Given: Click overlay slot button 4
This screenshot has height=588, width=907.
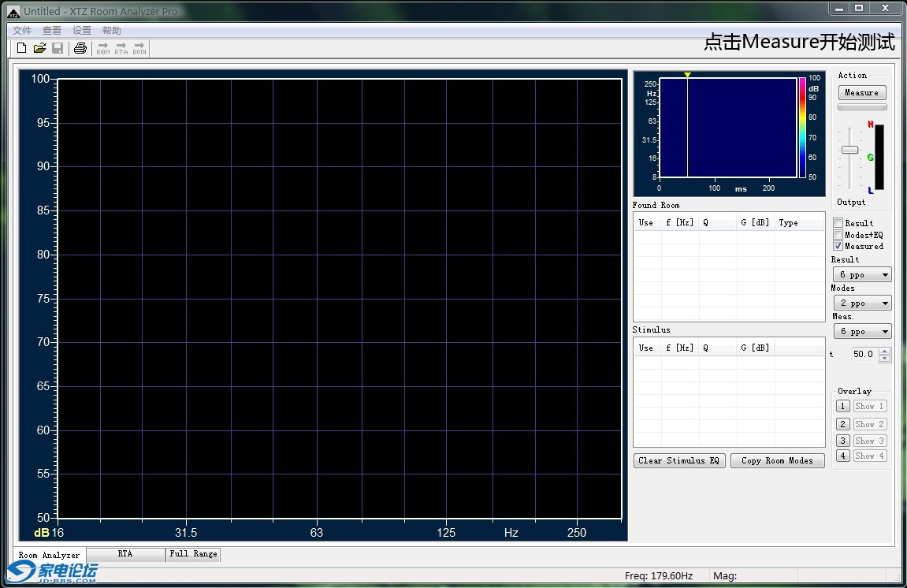Looking at the screenshot, I should (x=843, y=456).
